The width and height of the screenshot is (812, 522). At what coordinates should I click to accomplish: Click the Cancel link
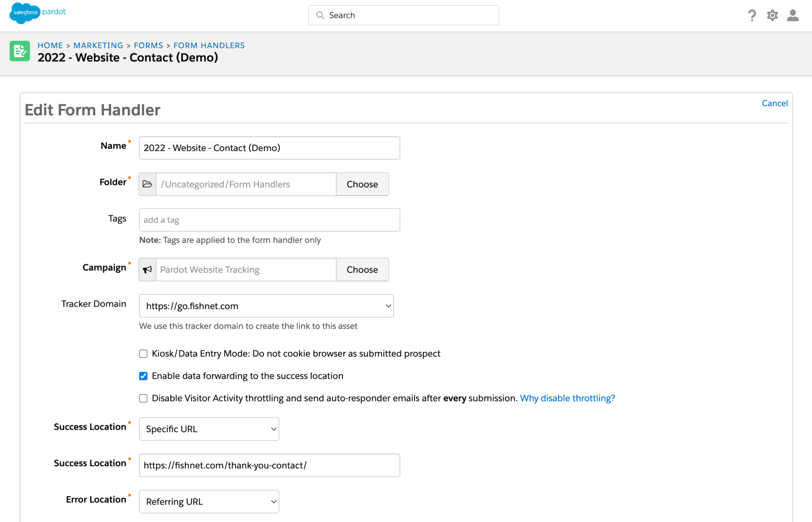click(x=774, y=103)
